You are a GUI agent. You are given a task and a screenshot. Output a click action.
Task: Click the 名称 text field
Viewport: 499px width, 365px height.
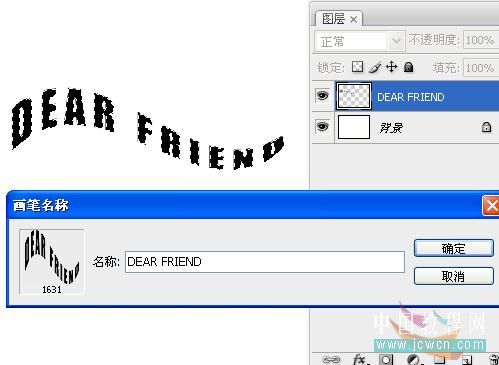(265, 262)
